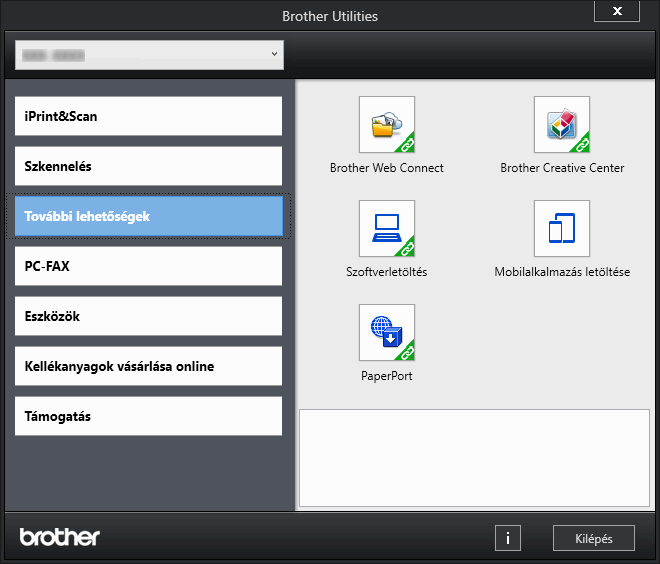Click the Brother Creative Center label

562,168
